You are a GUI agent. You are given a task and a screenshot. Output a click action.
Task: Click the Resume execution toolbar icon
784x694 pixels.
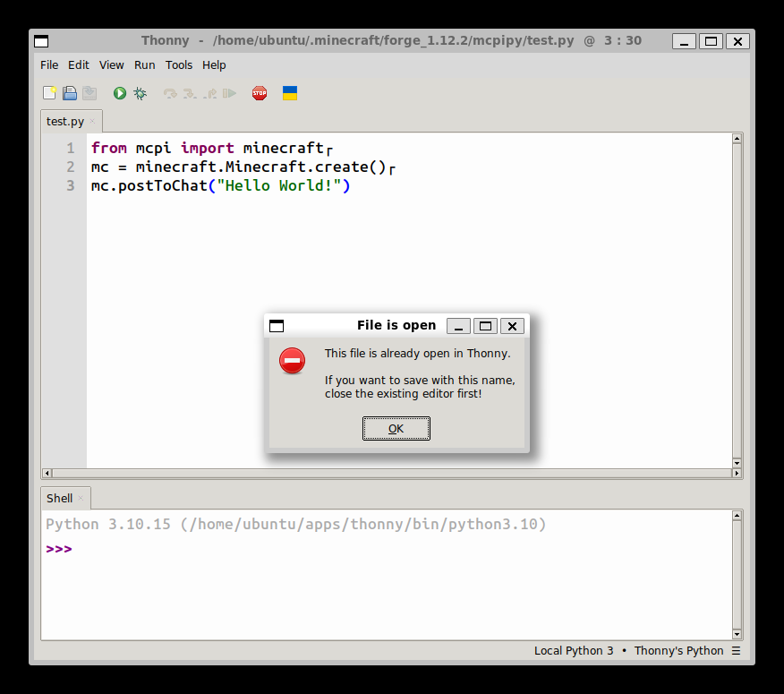229,93
